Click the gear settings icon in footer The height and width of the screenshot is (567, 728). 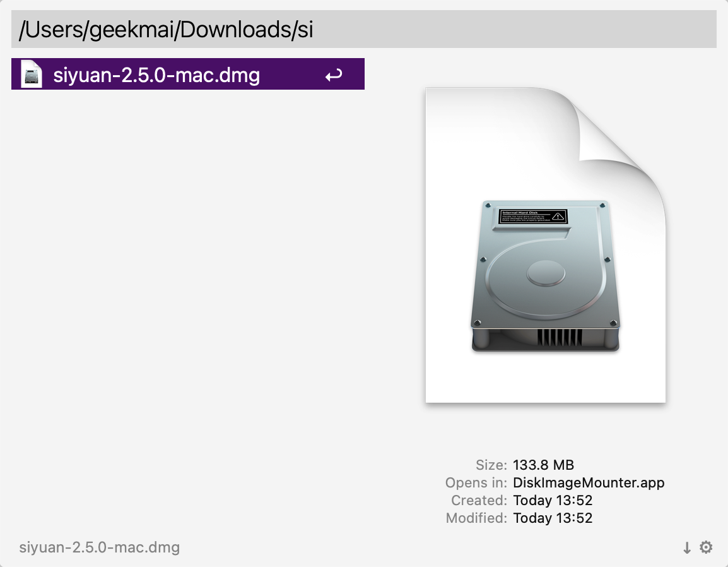click(x=706, y=547)
